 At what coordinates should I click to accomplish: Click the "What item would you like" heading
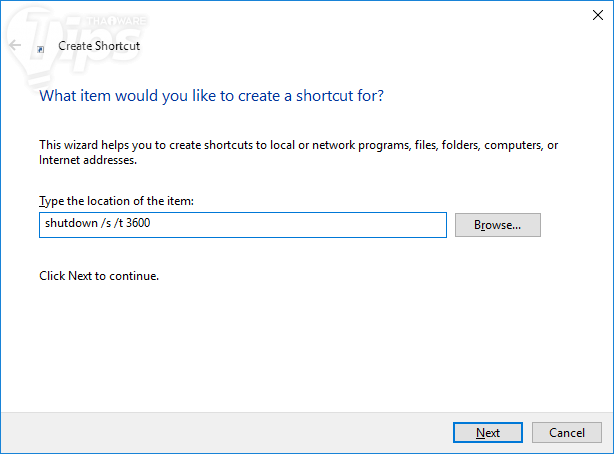tap(211, 96)
